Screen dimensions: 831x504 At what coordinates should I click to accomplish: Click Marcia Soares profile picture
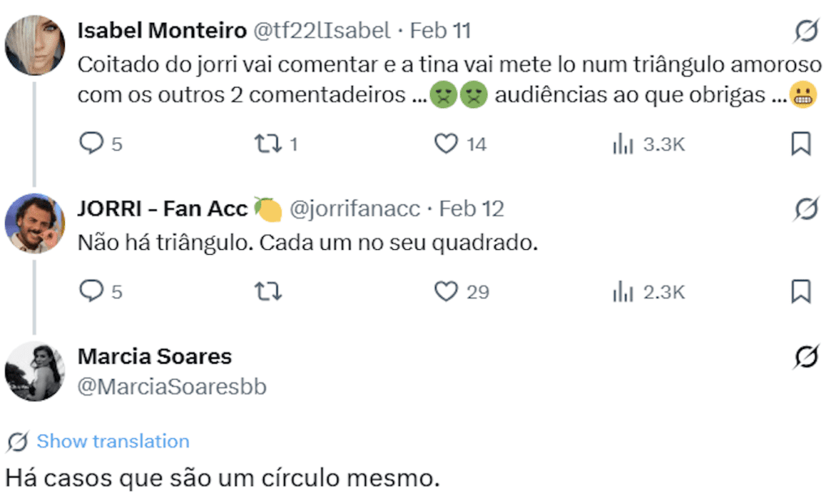(34, 371)
